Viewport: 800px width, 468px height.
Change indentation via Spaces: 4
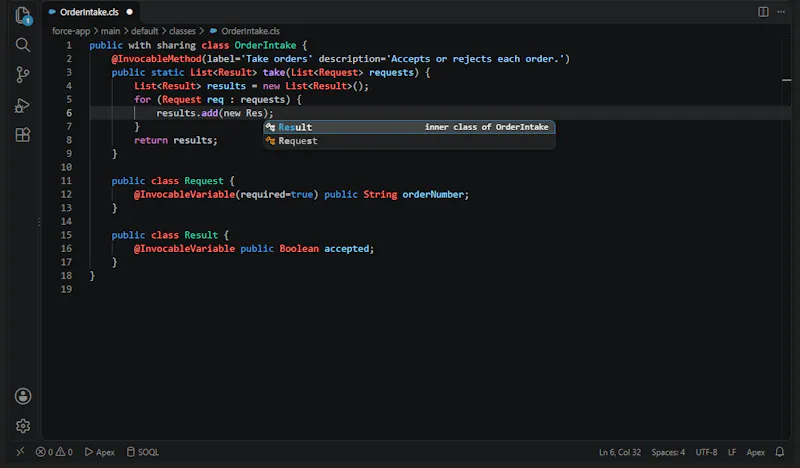coord(668,452)
